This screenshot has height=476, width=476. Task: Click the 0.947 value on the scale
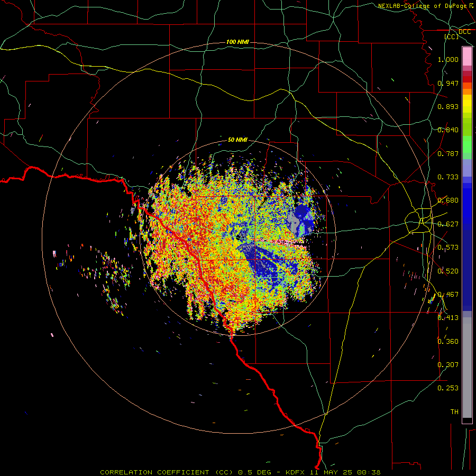(448, 83)
